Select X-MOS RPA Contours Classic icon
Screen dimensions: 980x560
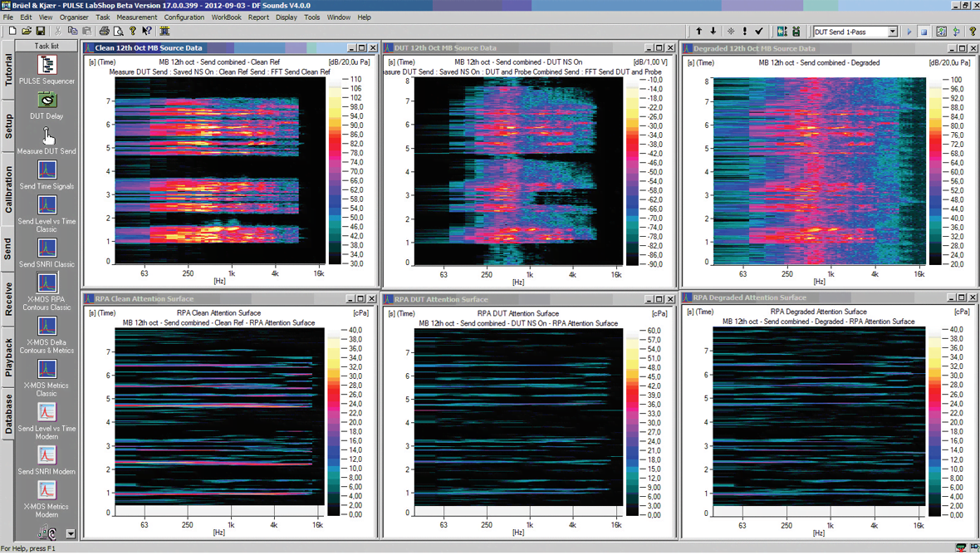click(47, 283)
